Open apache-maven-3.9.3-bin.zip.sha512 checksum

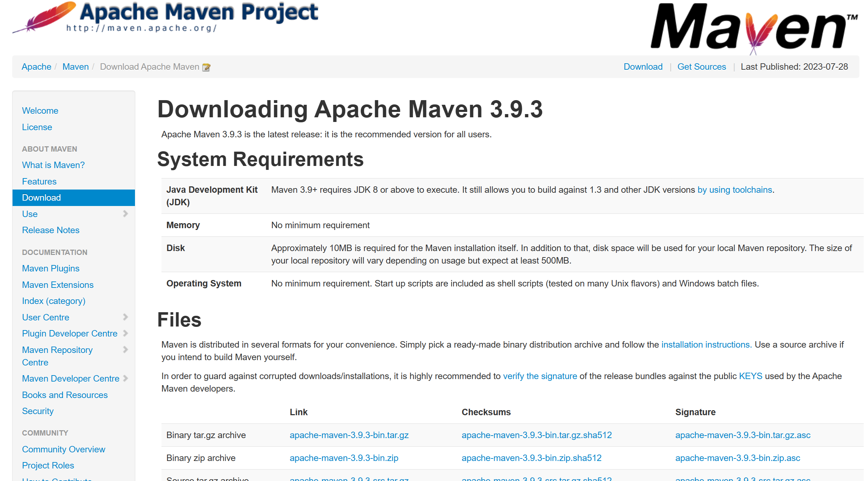[x=531, y=458]
